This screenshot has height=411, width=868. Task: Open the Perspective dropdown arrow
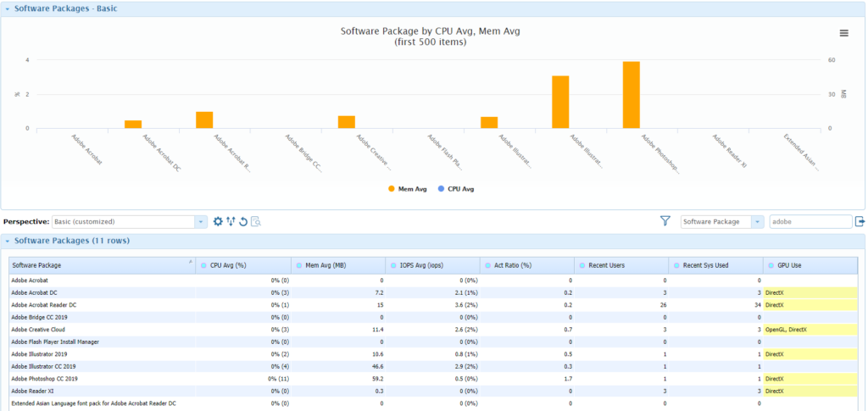pos(200,222)
